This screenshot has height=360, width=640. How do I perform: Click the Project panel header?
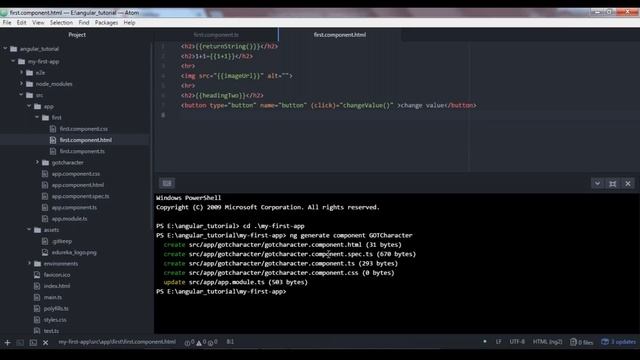point(77,35)
